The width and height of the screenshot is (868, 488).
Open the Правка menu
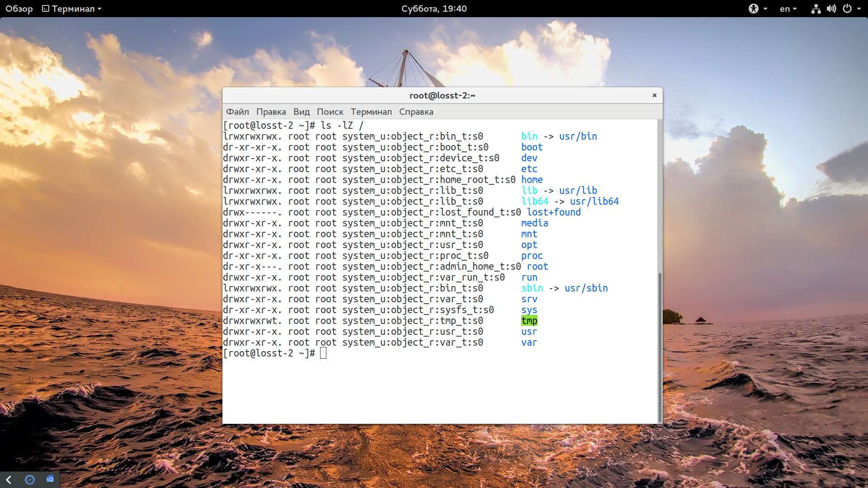pyautogui.click(x=271, y=112)
